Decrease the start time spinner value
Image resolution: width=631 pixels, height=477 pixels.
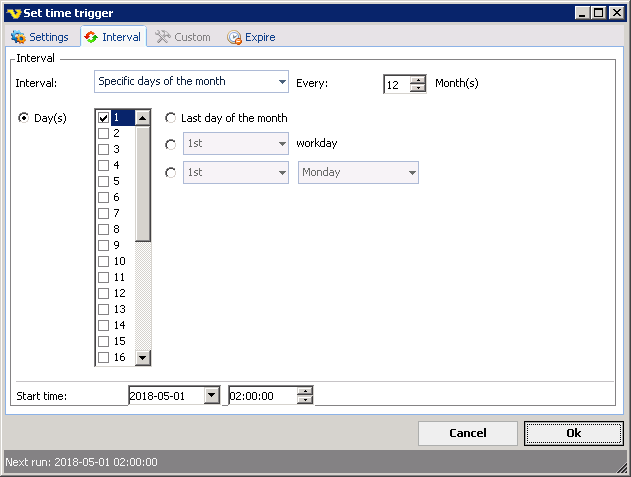click(305, 400)
